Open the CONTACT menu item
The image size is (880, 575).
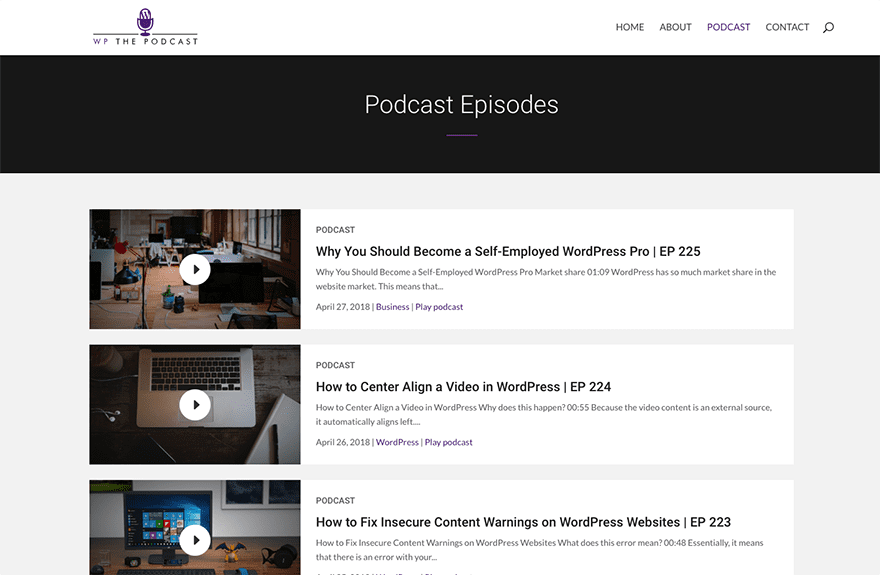787,27
